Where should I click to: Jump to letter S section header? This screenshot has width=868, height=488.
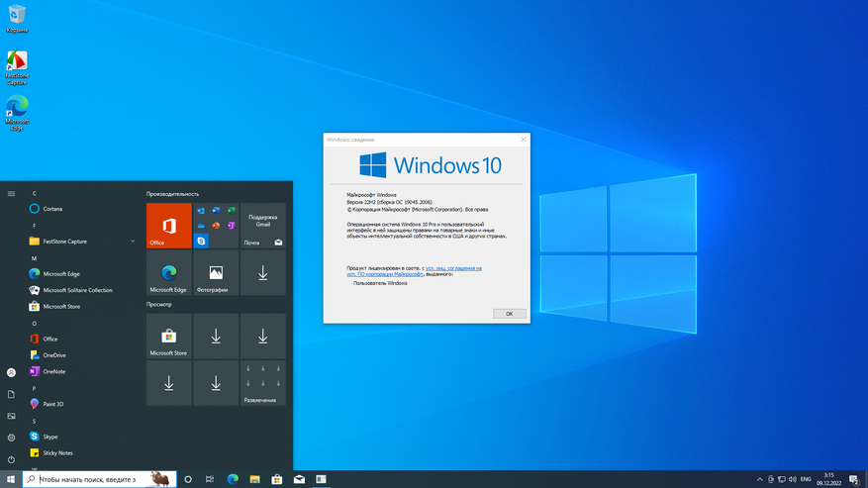point(35,421)
